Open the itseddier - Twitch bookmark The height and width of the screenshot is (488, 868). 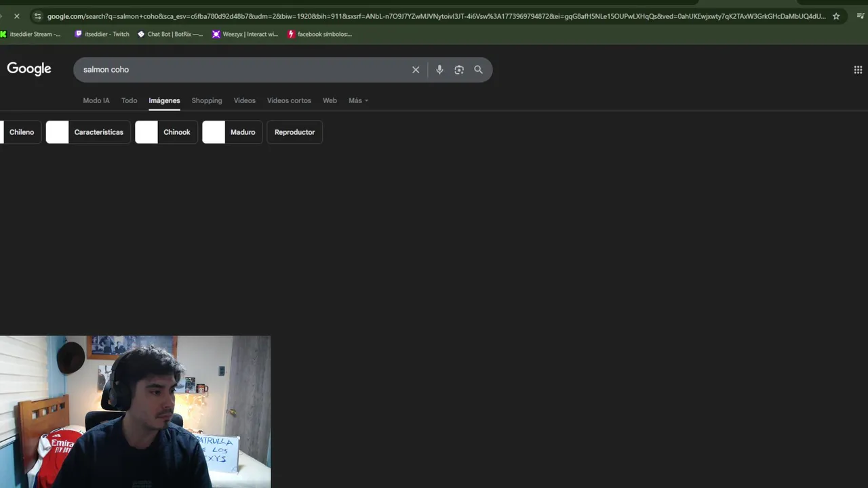click(x=102, y=34)
